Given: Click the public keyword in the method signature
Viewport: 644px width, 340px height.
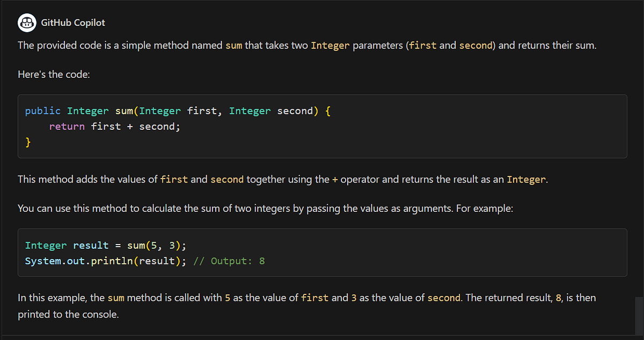Looking at the screenshot, I should (43, 110).
